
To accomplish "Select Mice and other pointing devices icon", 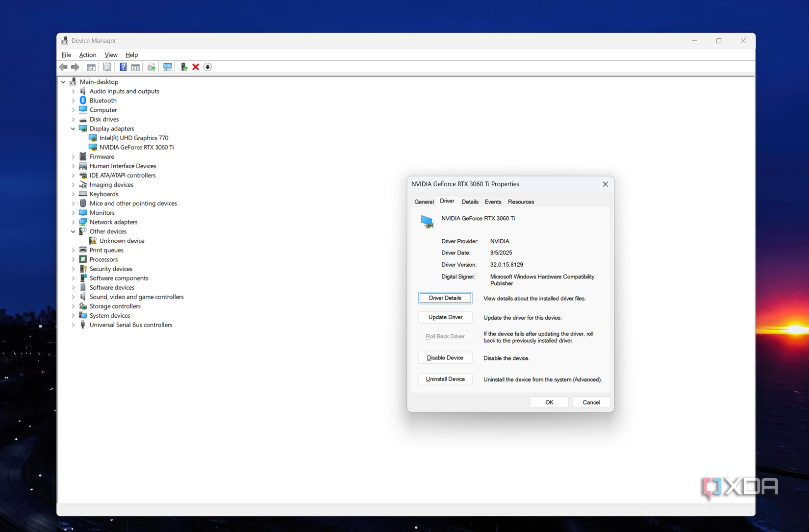I will (83, 203).
